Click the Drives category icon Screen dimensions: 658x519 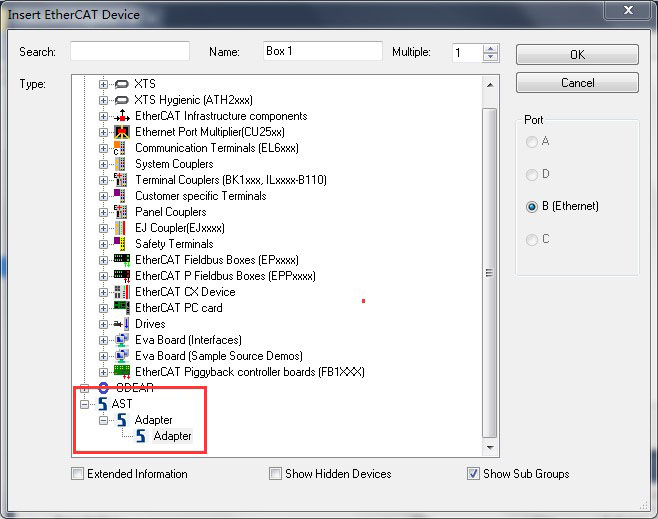[121, 324]
